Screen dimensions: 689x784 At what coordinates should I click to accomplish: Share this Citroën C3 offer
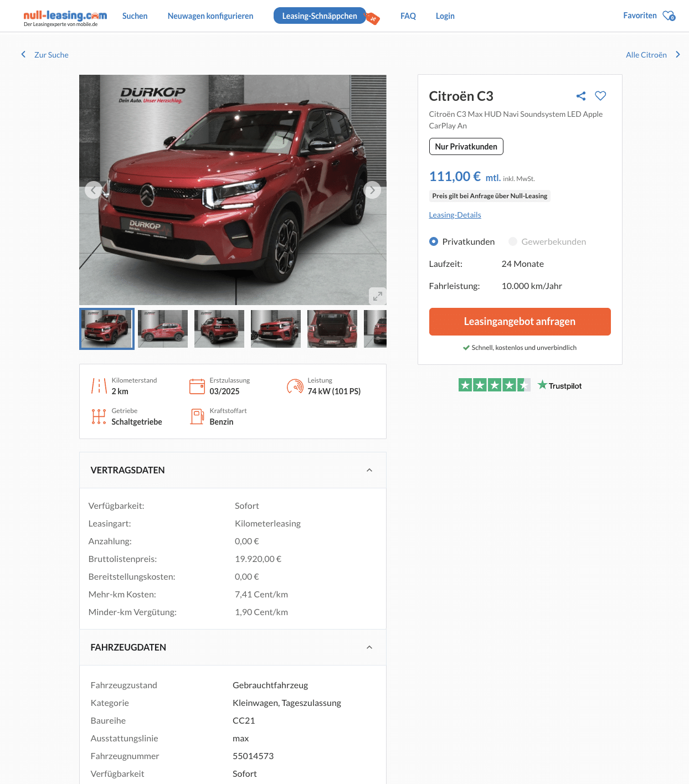tap(580, 96)
